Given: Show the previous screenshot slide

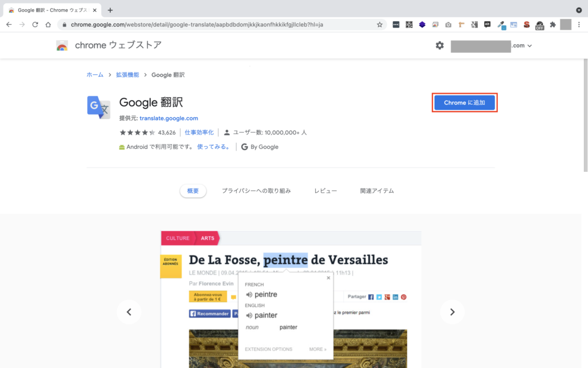Looking at the screenshot, I should pyautogui.click(x=129, y=312).
